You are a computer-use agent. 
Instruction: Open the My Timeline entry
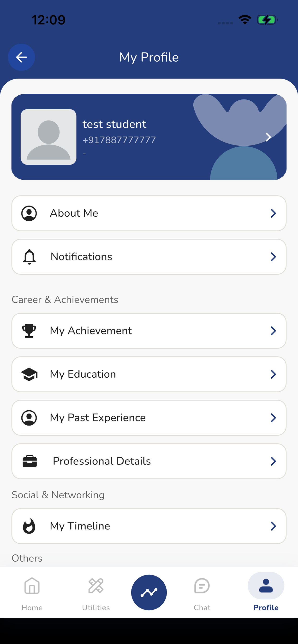(149, 526)
